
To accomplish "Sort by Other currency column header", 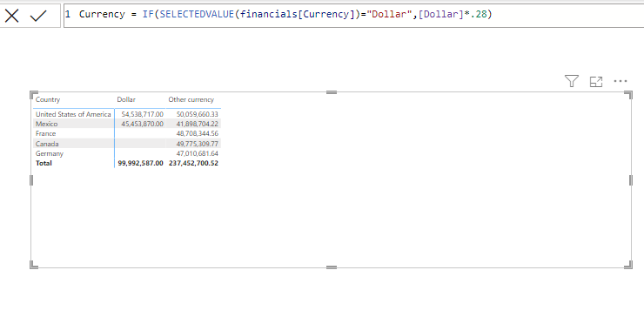I will [191, 99].
